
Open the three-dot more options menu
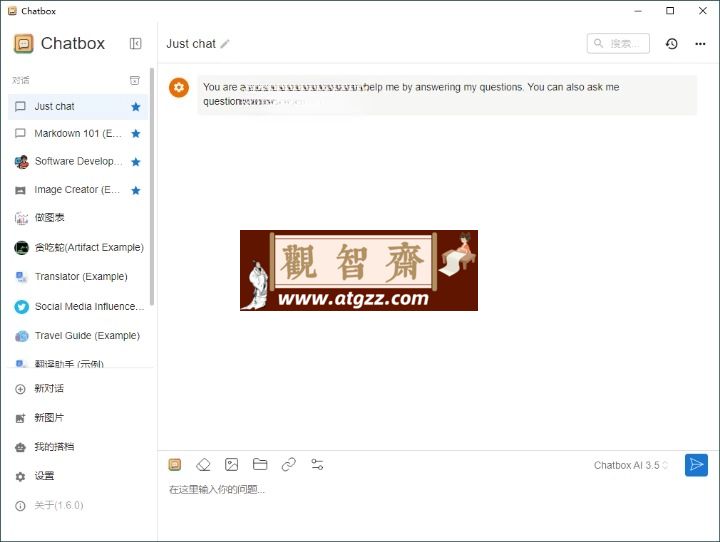pos(700,44)
